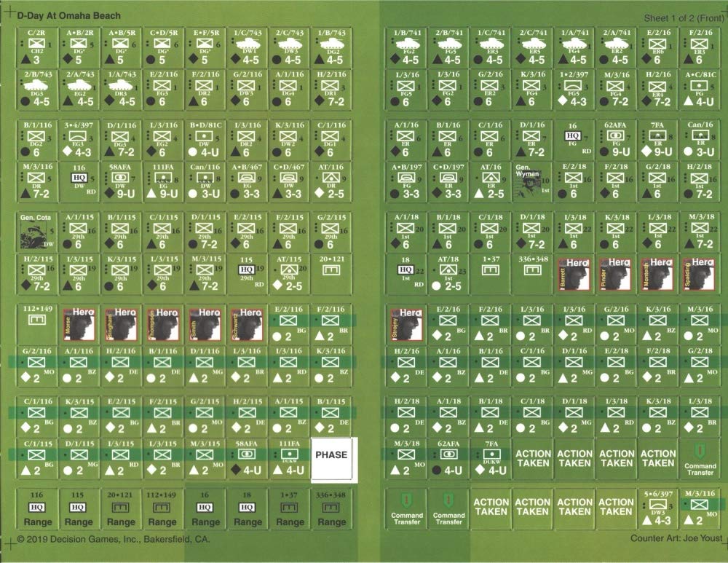Image resolution: width=728 pixels, height=563 pixels.
Task: Click the 16 HQ Range marker
Action: coord(205,508)
